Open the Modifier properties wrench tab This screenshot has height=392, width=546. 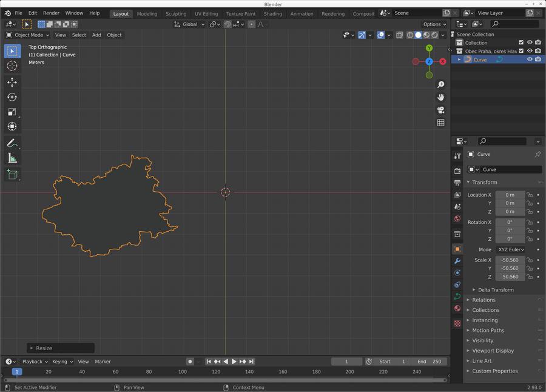457,261
